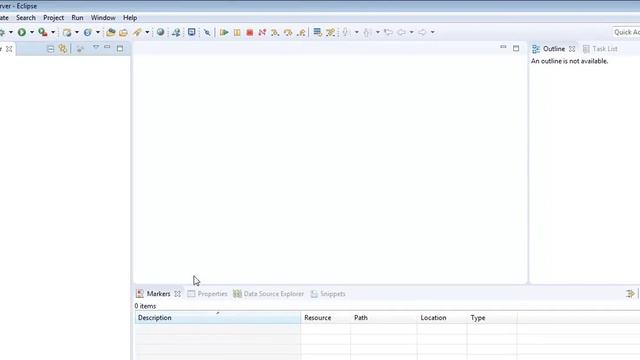Toggle Link with Editor in left panel
The width and height of the screenshot is (640, 360).
point(63,49)
